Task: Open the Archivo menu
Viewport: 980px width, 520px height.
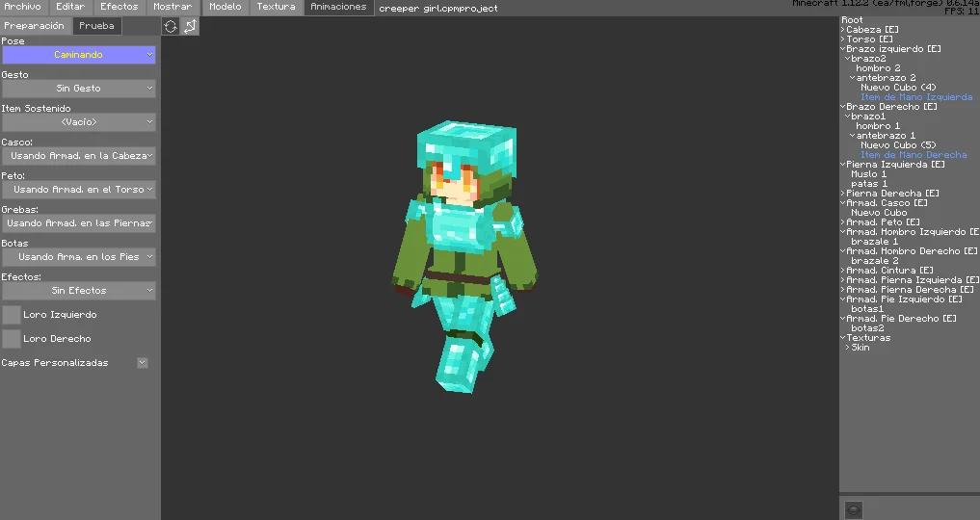Action: click(22, 7)
